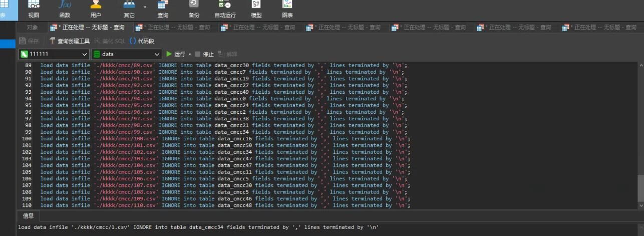
Task: Click table name data_cmcc30 on line 89
Action: point(231,65)
